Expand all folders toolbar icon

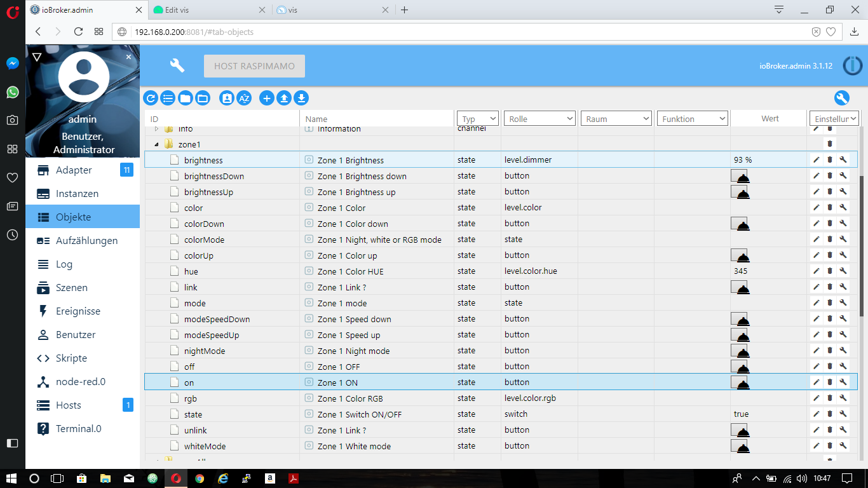click(202, 98)
